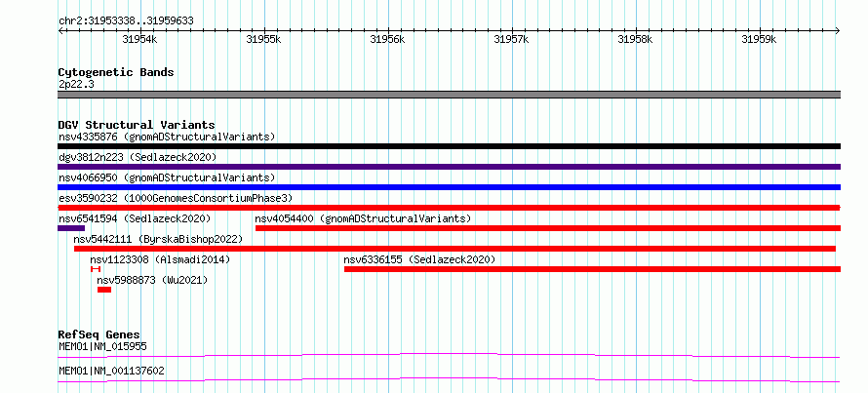Click the RefSeq Genes track title
The width and height of the screenshot is (868, 393).
click(x=99, y=334)
